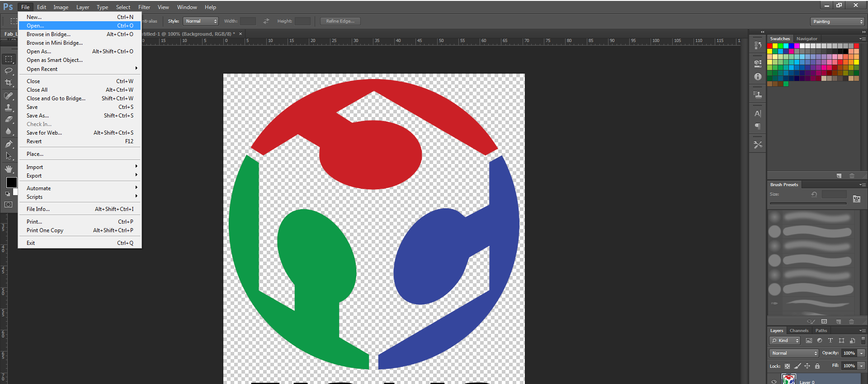This screenshot has width=868, height=384.
Task: Open the Opacity slider dropdown arrow
Action: coord(862,353)
